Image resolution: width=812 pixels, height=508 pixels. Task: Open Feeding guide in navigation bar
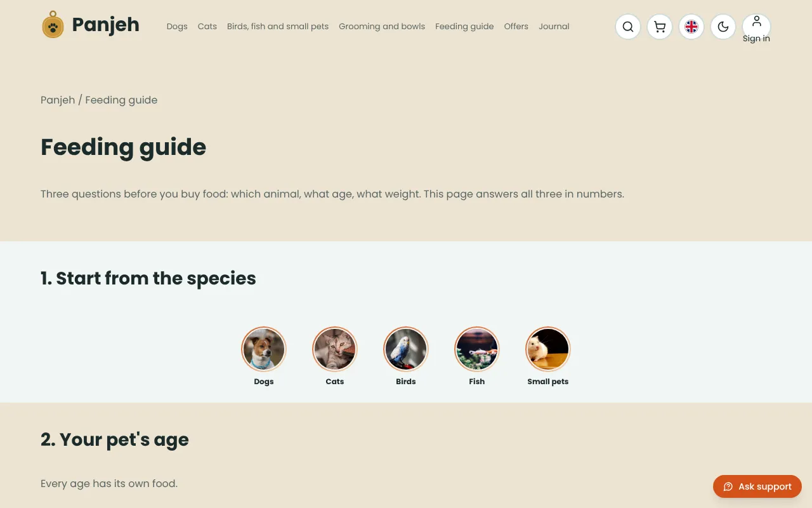coord(464,27)
